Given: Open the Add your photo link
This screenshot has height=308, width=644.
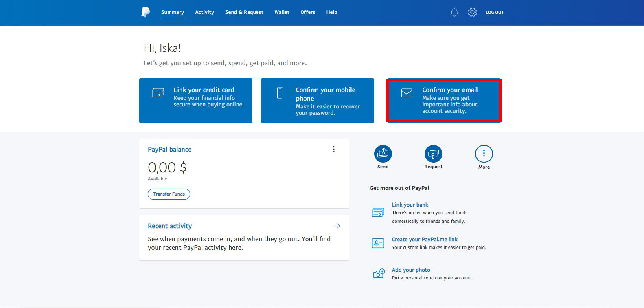Looking at the screenshot, I should click(x=411, y=270).
